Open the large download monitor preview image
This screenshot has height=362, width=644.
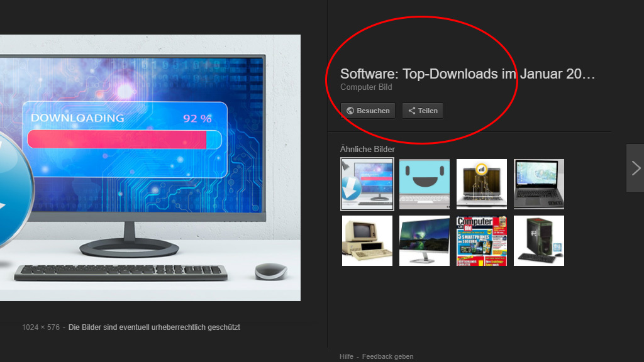[x=150, y=167]
